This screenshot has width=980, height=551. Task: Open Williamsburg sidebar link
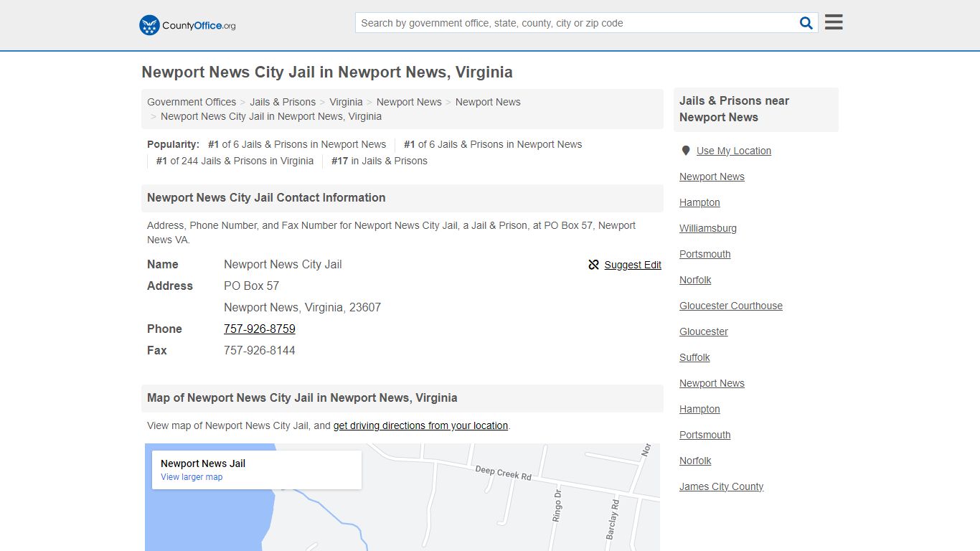pos(708,228)
